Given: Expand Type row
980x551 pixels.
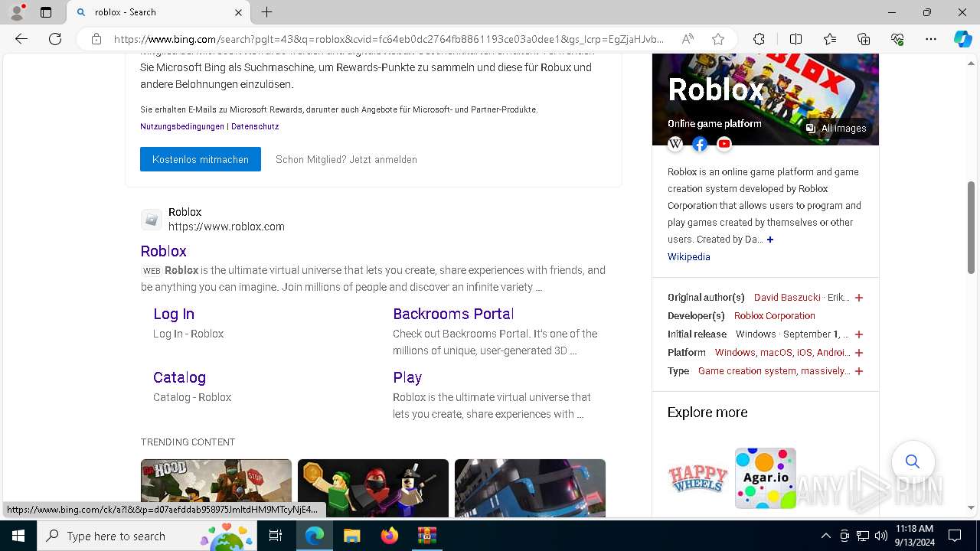Looking at the screenshot, I should pos(859,371).
